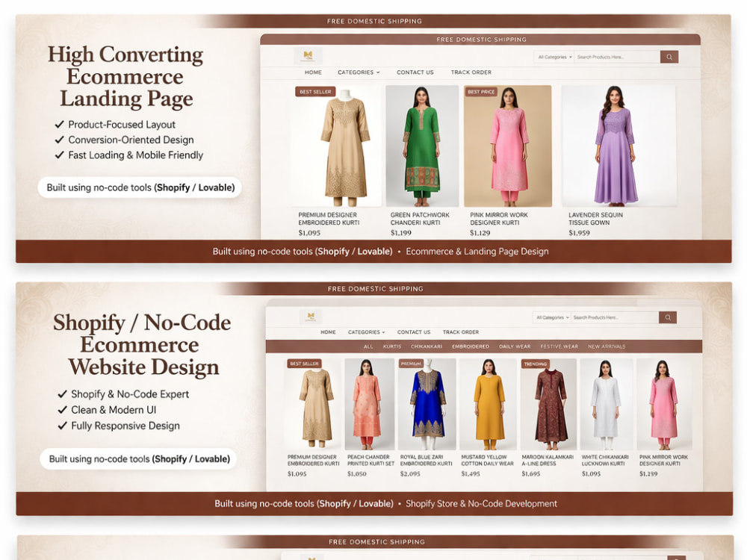Click the TRENDING badge on maroon dress
The height and width of the screenshot is (560, 747).
click(x=535, y=364)
